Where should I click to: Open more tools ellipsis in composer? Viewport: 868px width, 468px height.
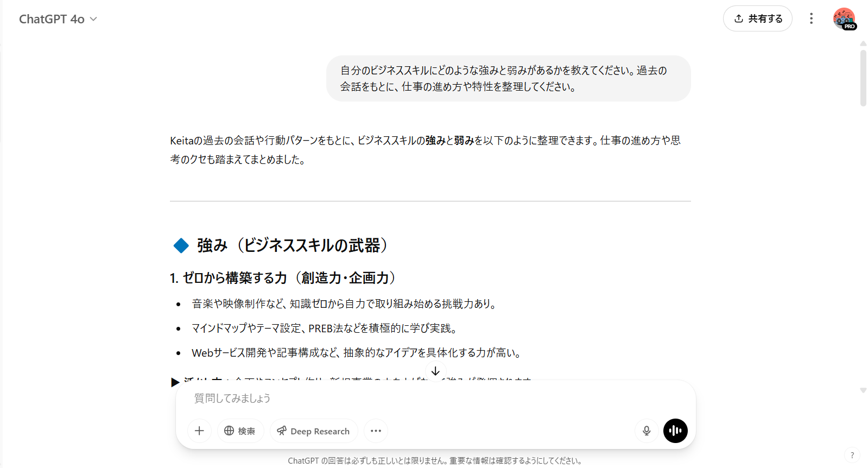[376, 431]
